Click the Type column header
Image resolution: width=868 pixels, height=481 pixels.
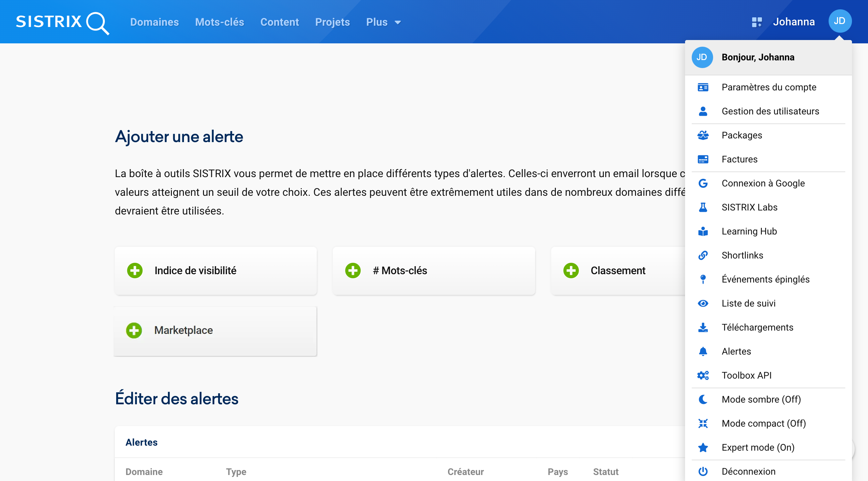tap(236, 472)
